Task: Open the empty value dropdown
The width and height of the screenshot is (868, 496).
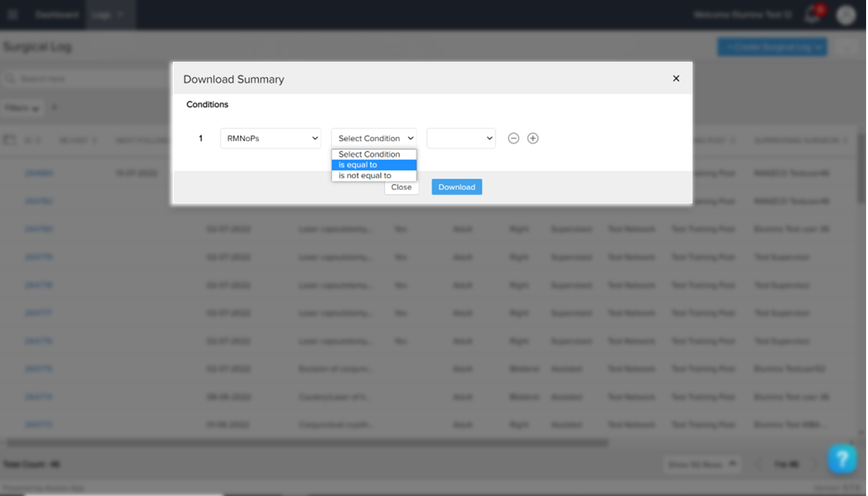Action: pyautogui.click(x=461, y=138)
